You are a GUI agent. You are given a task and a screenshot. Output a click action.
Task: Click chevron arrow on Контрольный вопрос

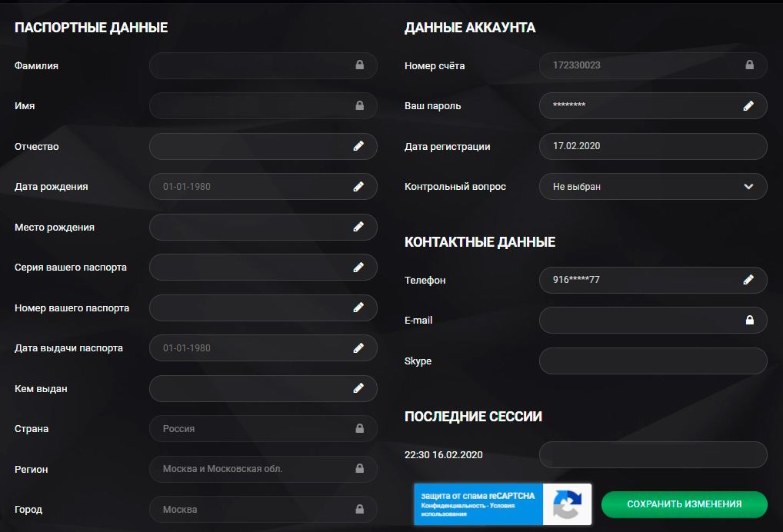click(748, 186)
